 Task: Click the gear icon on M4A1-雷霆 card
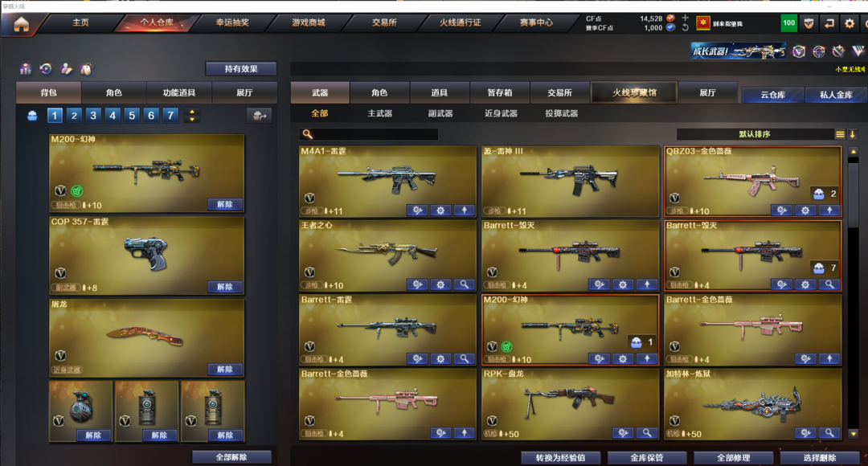click(440, 211)
